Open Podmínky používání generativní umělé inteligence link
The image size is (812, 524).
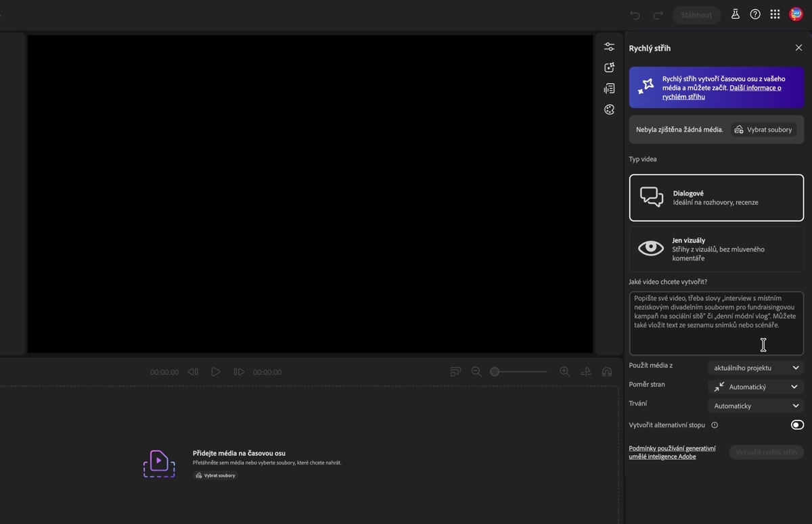tap(672, 452)
